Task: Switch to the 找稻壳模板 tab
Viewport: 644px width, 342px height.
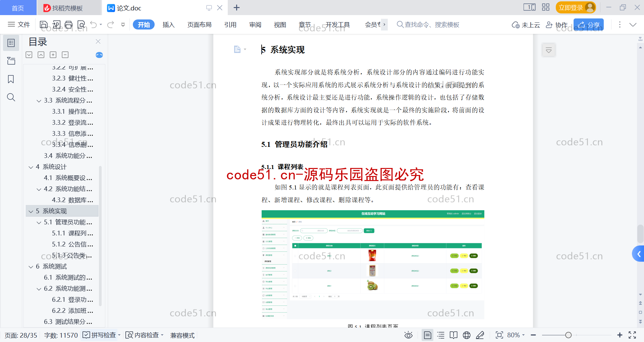Action: [x=69, y=8]
